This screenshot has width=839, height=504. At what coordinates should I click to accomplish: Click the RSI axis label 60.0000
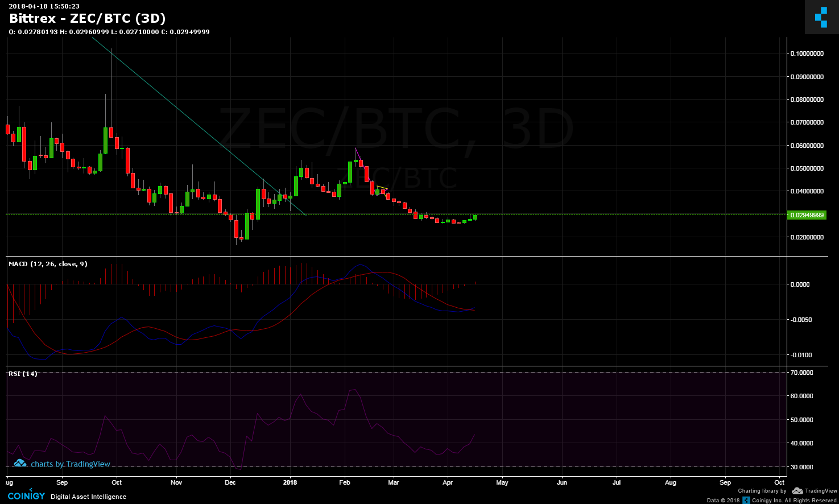point(801,396)
